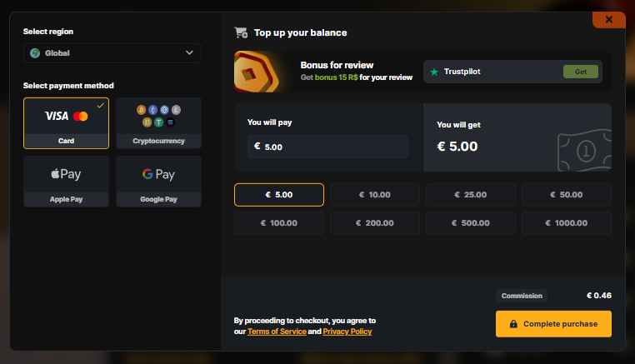This screenshot has width=635, height=364.
Task: Click the banknote icon in You will get
Action: coord(582,148)
